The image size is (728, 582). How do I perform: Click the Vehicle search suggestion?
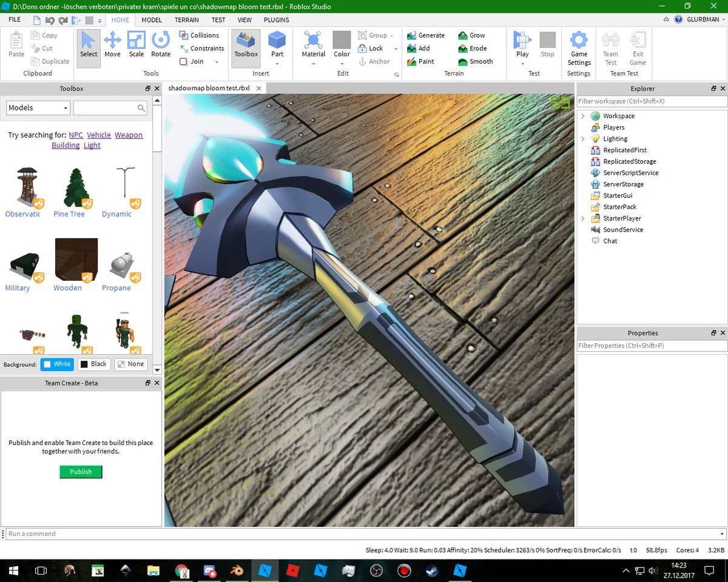click(x=99, y=135)
